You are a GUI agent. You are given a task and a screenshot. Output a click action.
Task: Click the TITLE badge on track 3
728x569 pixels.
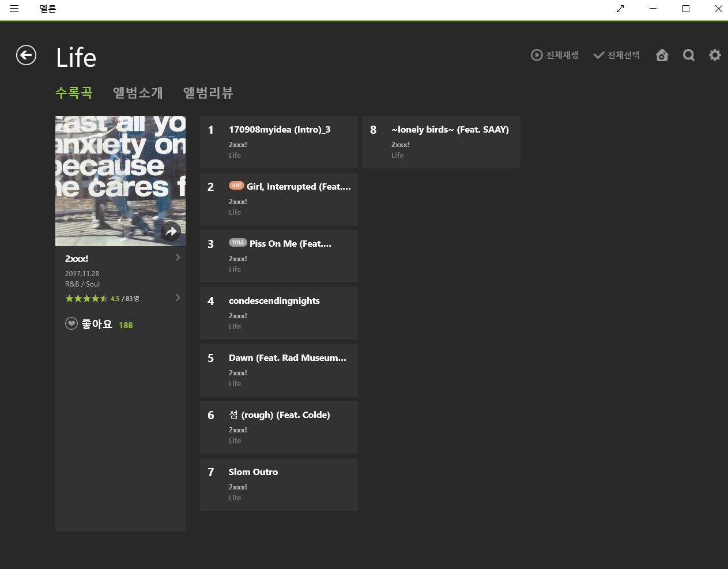point(237,243)
